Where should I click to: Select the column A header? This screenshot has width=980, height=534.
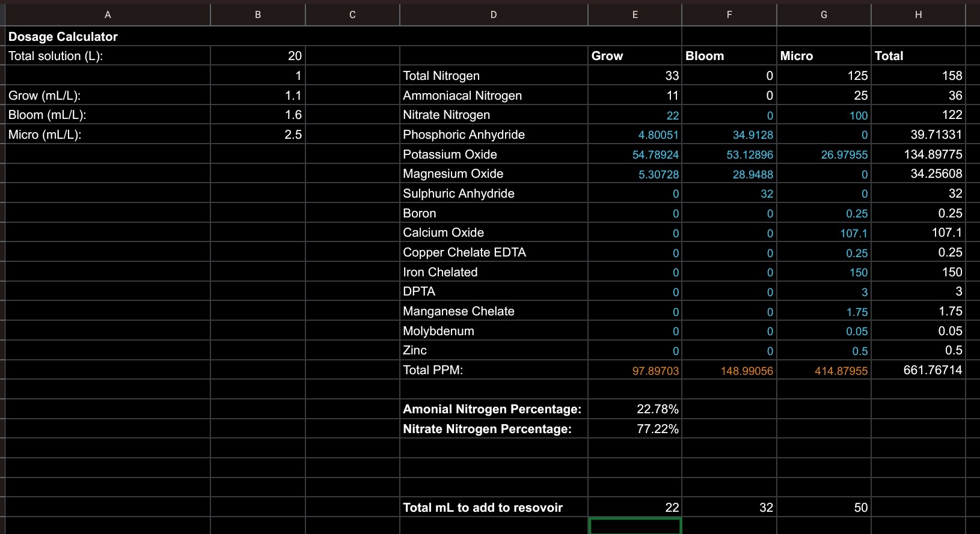coord(108,14)
